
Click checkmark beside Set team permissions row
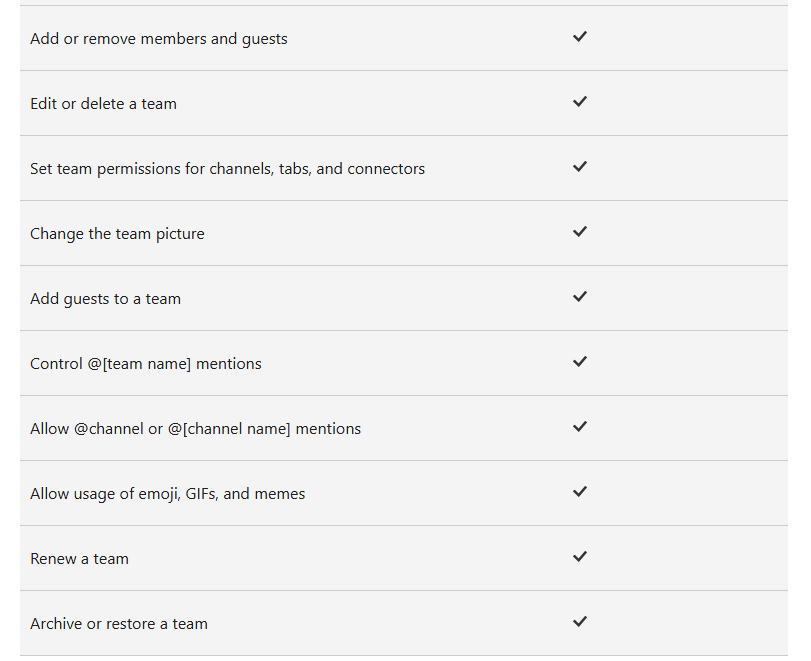point(580,167)
